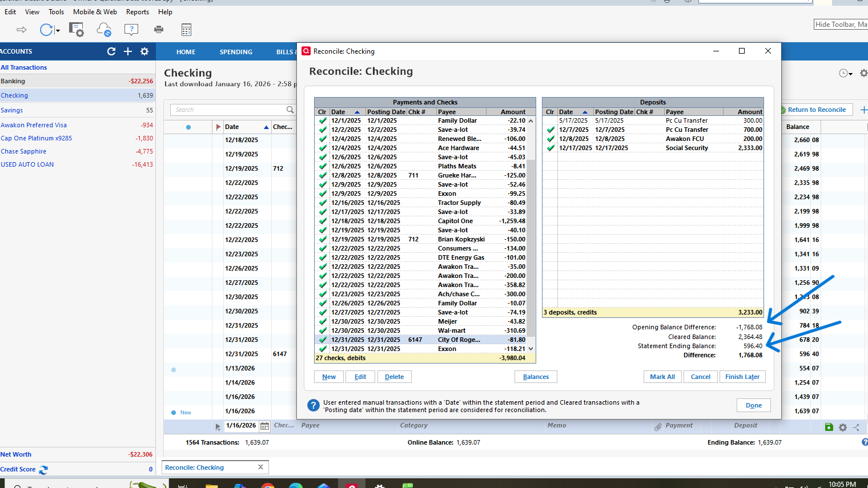Click the Memo field in the new transaction row
Image resolution: width=868 pixels, height=488 pixels.
(598, 426)
